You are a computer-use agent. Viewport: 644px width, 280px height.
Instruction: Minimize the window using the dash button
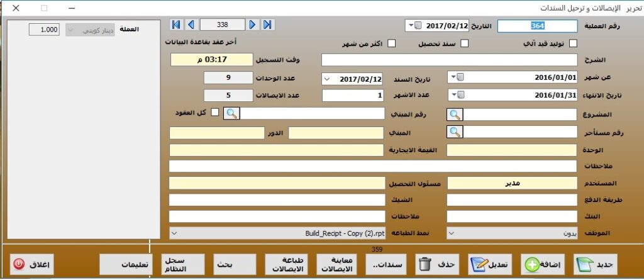[72, 8]
